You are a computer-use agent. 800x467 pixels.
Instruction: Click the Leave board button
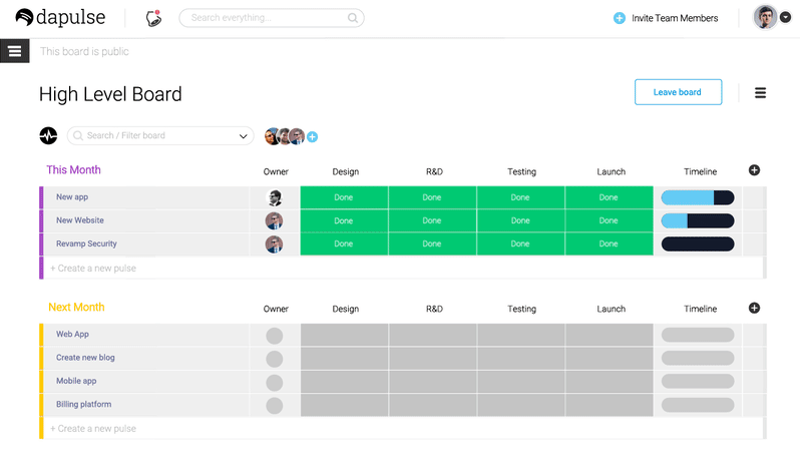pos(677,92)
